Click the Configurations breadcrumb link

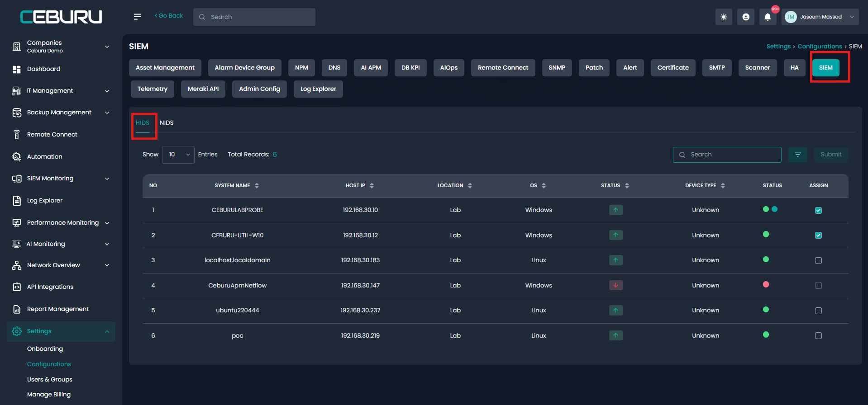[820, 47]
